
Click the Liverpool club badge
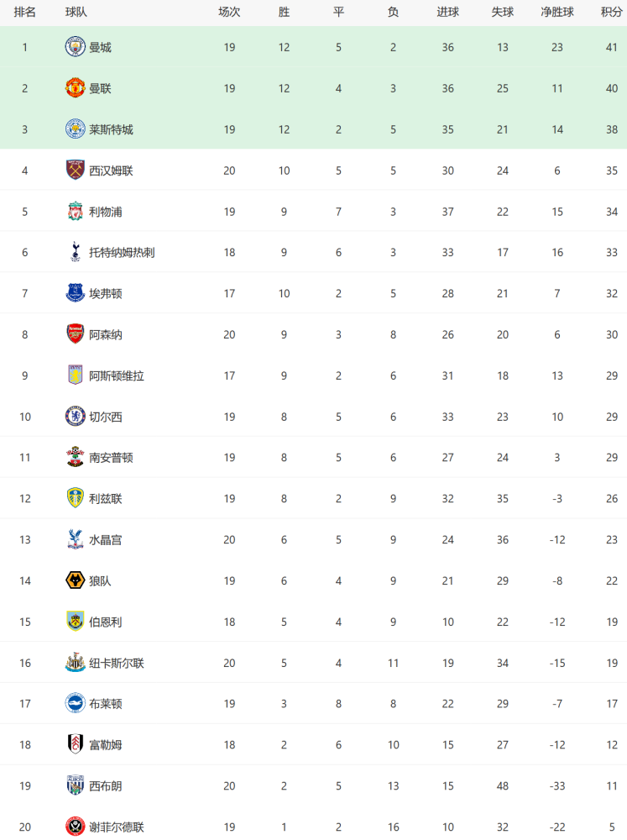pos(75,212)
